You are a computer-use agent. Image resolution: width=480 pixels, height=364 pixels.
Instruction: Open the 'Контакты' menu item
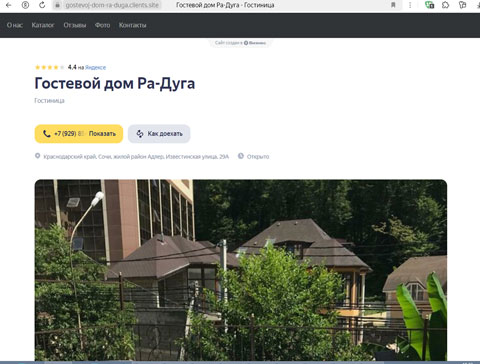[132, 25]
